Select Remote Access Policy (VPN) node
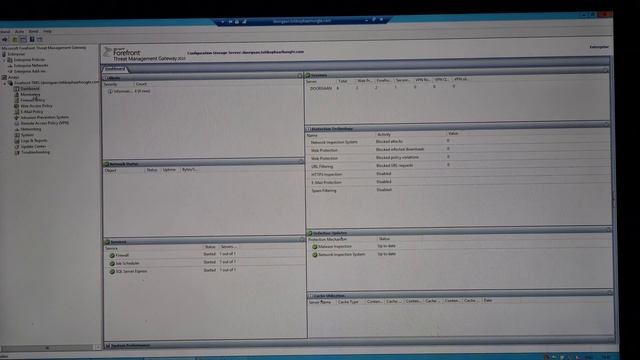640x360 pixels. pyautogui.click(x=44, y=123)
